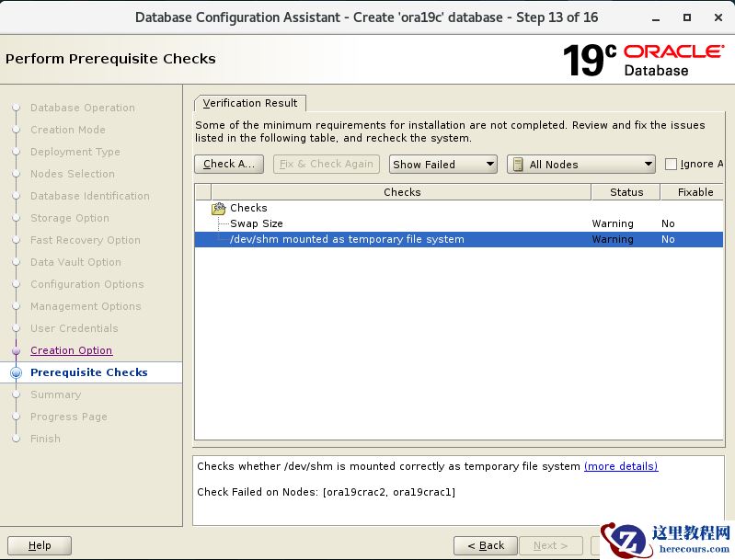Click the Fix & Check Again button
Screen dimensions: 735x560
pos(327,164)
